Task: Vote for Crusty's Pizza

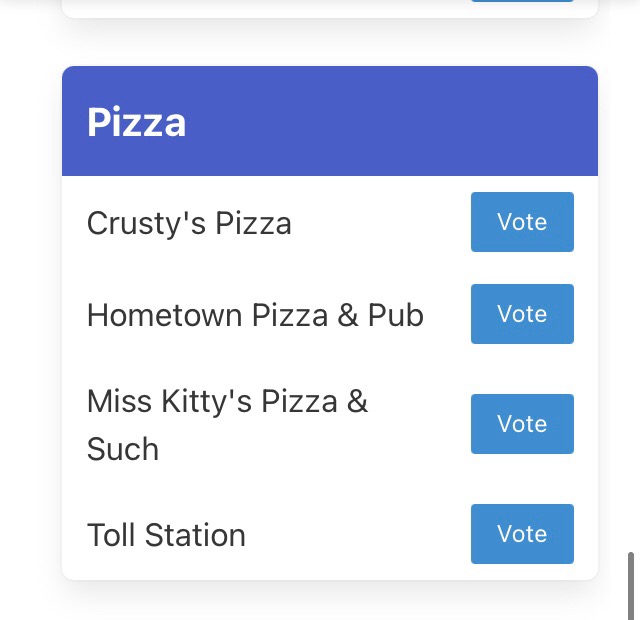Action: (522, 222)
